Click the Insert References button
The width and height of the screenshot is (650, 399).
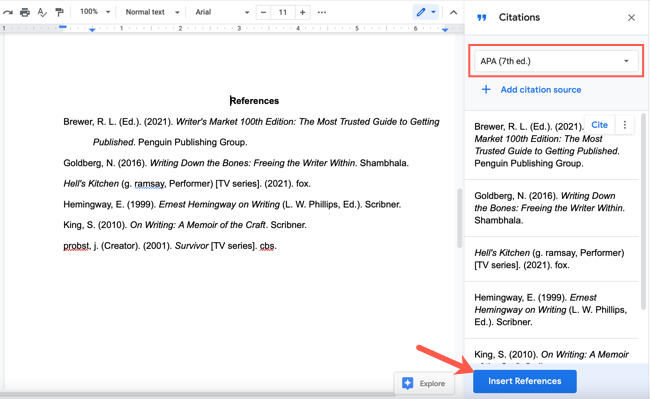click(525, 381)
